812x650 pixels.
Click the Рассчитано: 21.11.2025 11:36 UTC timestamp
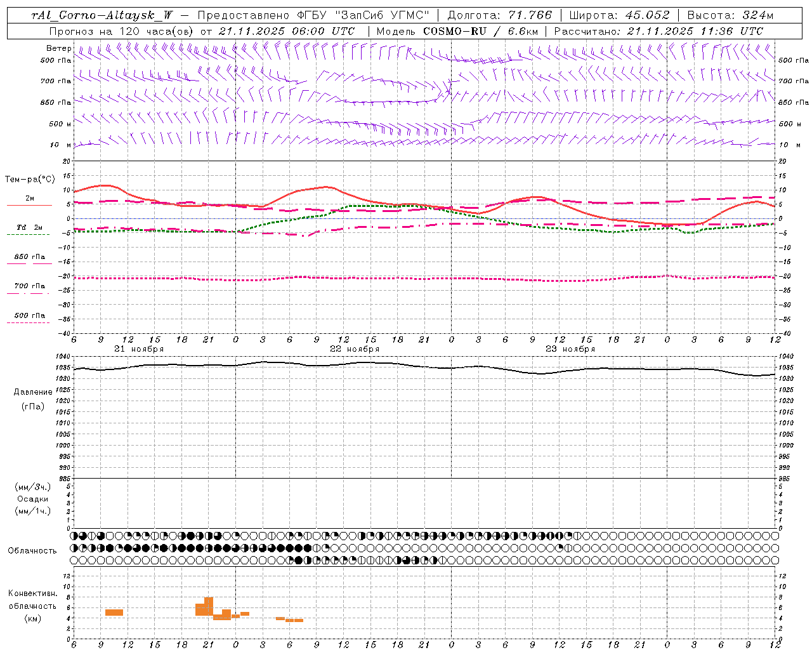[658, 31]
